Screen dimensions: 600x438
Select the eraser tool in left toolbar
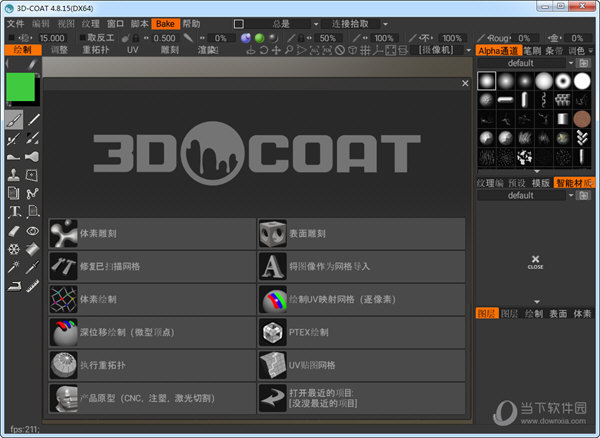pos(14,231)
